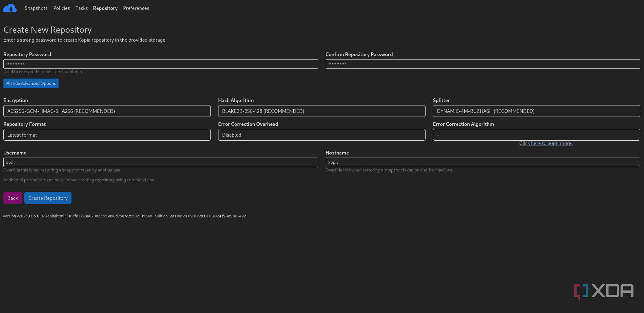Click the Kopia cloud logo icon
The height and width of the screenshot is (313, 644).
pos(10,8)
